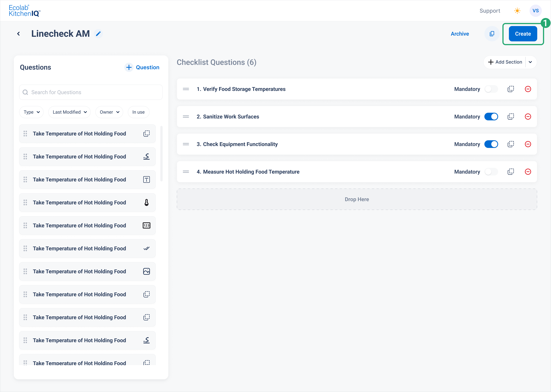551x392 pixels.
Task: Add a new question with the + Question button
Action: pos(142,67)
